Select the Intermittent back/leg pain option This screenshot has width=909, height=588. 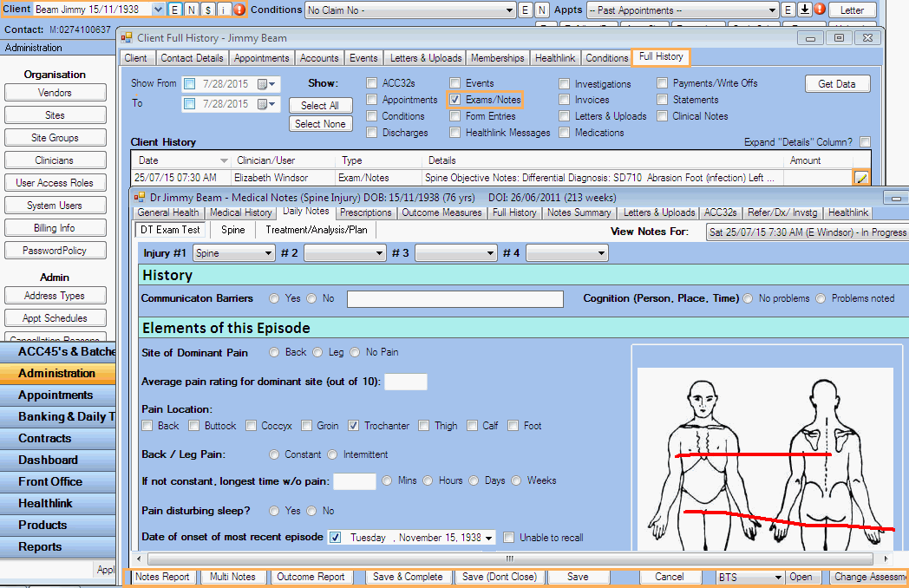tap(332, 454)
